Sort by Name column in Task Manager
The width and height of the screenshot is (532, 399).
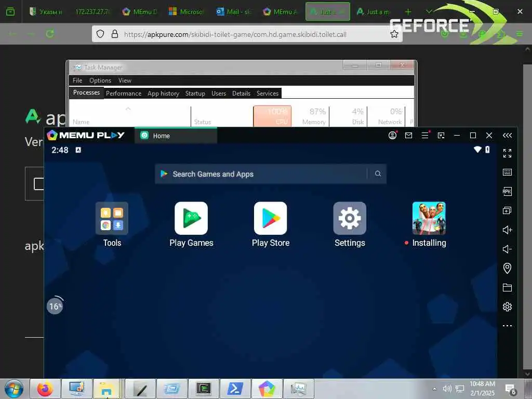129,116
